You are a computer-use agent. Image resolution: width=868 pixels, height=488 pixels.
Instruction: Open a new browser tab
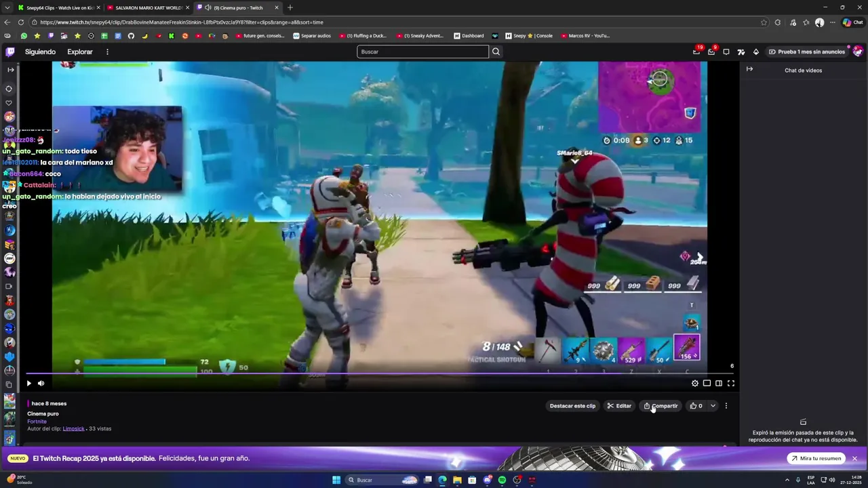tap(290, 7)
